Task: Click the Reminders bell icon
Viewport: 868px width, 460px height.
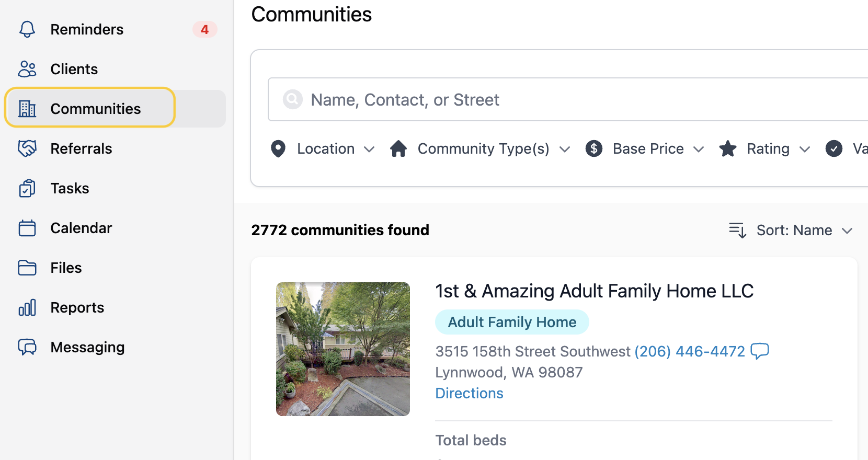Action: (x=27, y=29)
